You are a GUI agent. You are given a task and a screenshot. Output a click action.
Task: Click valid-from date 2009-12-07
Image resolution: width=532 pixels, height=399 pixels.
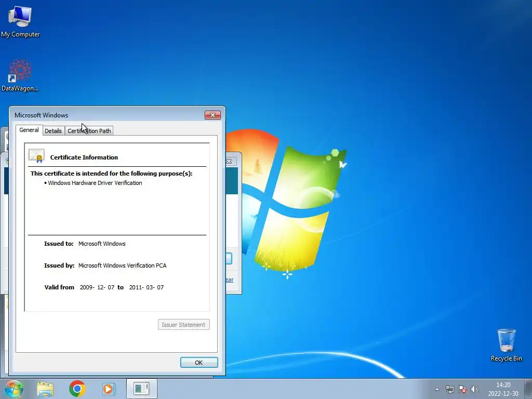97,287
